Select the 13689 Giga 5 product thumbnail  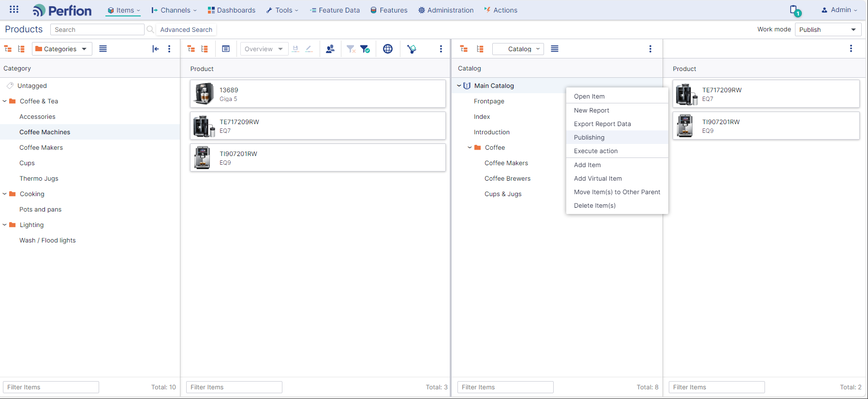pyautogui.click(x=204, y=94)
